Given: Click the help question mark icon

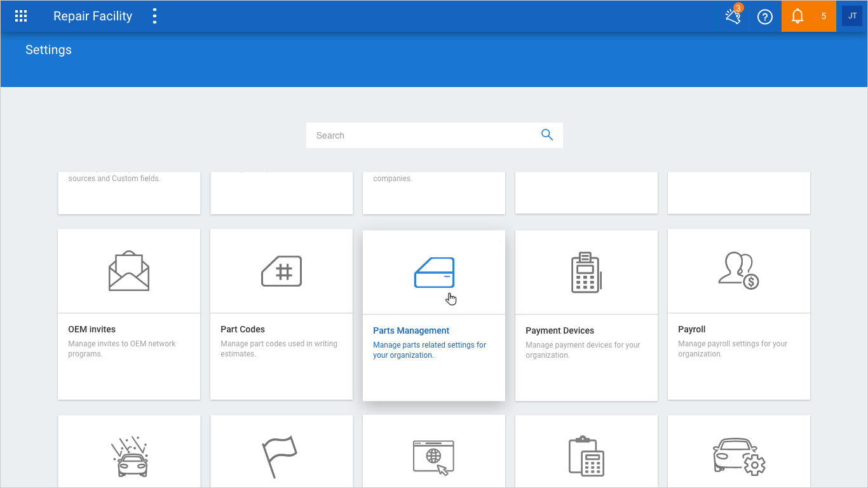Looking at the screenshot, I should [x=765, y=17].
